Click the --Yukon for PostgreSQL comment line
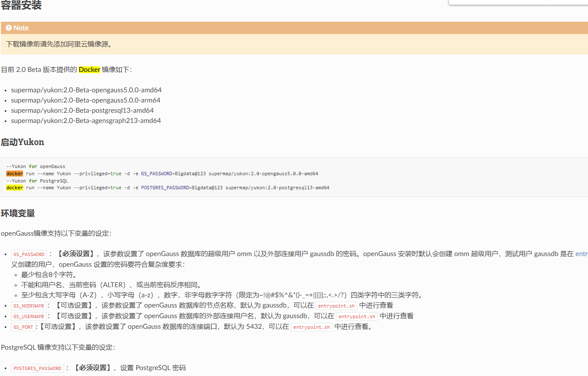The image size is (588, 376). coord(37,181)
